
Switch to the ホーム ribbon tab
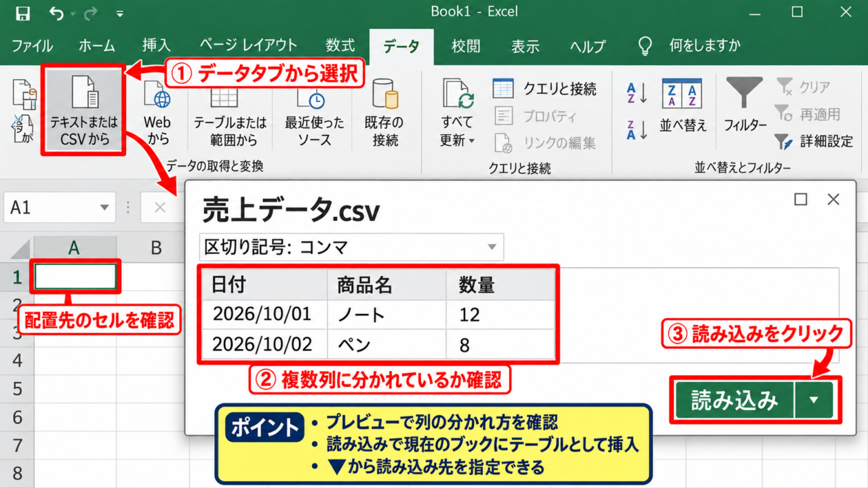pos(97,46)
